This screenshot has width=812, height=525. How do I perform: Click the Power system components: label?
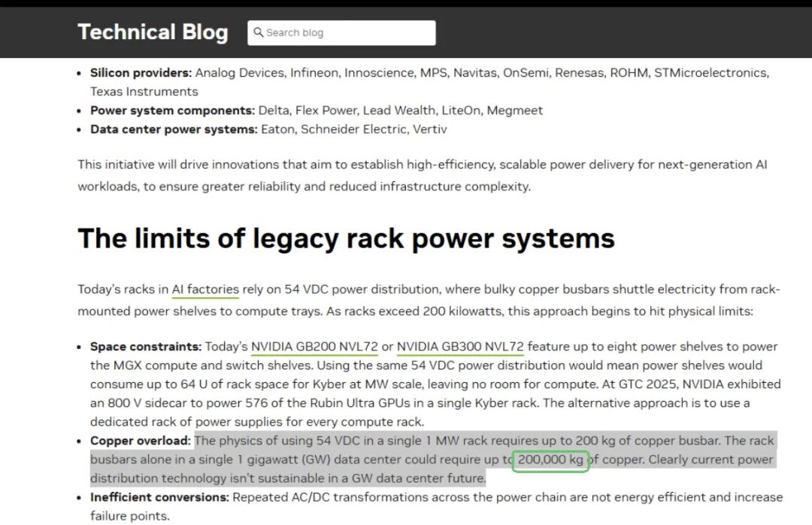click(172, 111)
